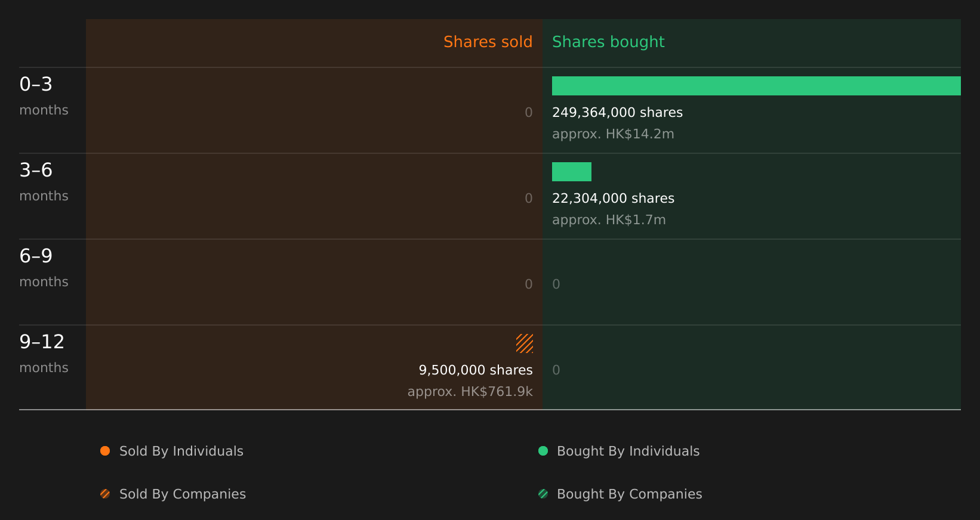980x520 pixels.
Task: Select the Sold By Companies legend label
Action: coord(183,494)
